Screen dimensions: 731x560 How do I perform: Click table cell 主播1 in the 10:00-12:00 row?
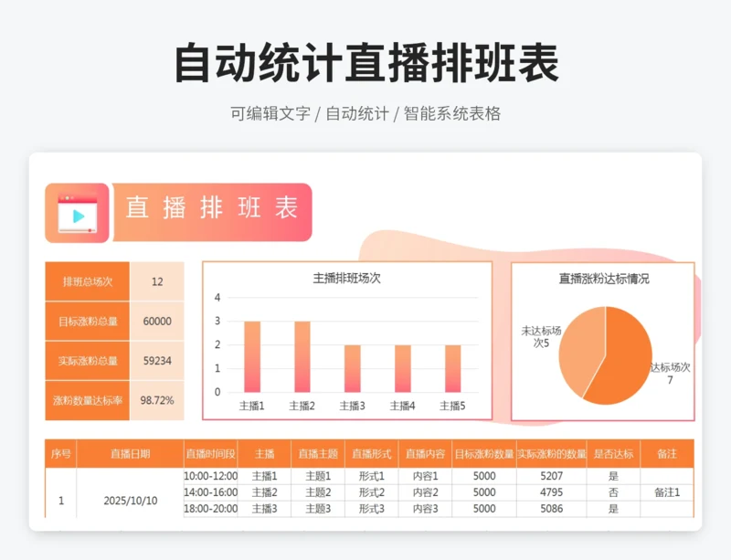(264, 476)
